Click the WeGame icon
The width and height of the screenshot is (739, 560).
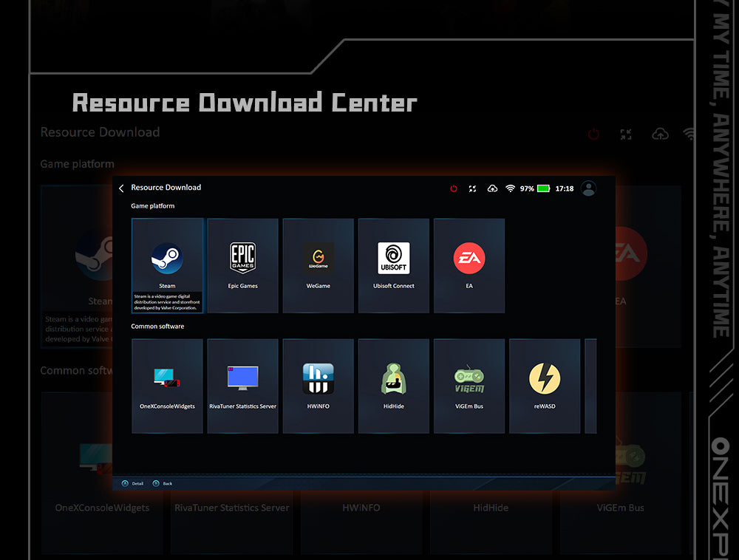(318, 259)
